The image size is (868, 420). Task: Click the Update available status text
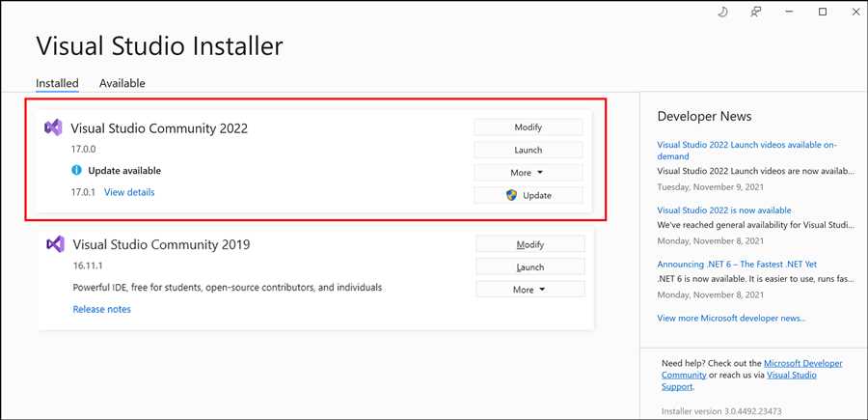coord(124,171)
